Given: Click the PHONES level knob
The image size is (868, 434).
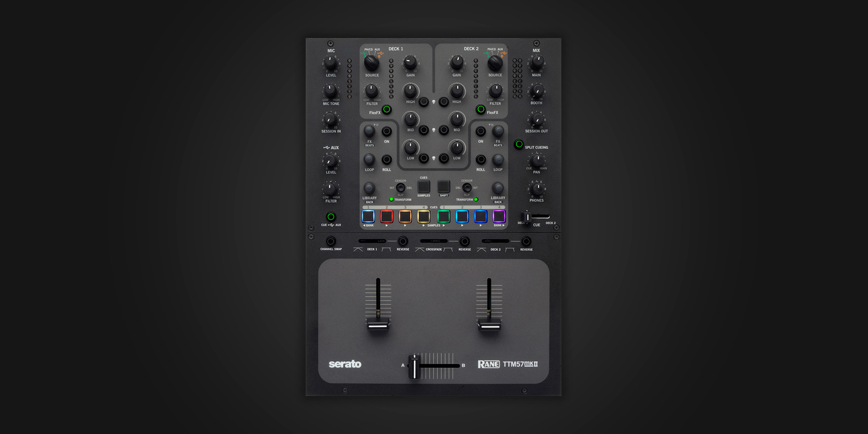Looking at the screenshot, I should [x=537, y=188].
